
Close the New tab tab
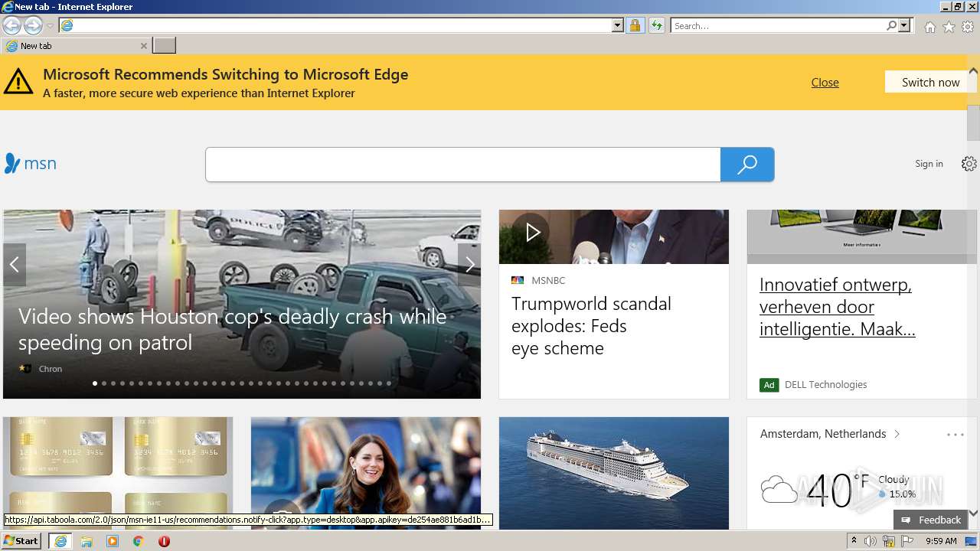click(x=143, y=46)
